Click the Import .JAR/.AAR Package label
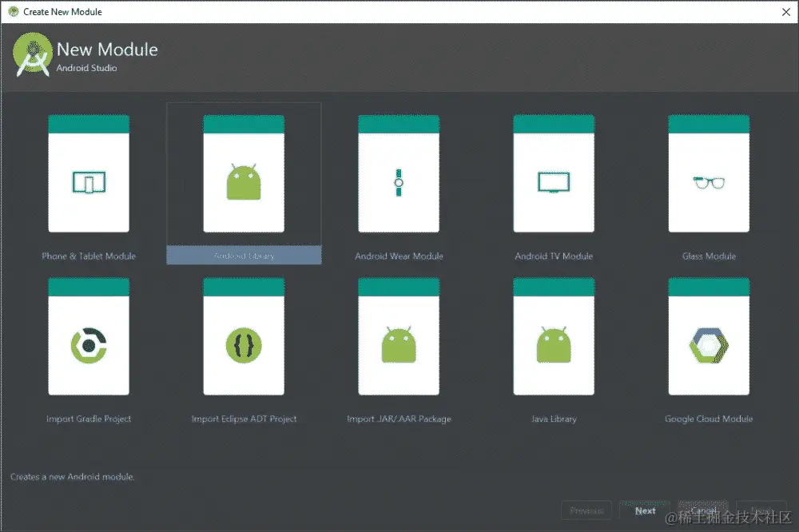 pyautogui.click(x=399, y=419)
